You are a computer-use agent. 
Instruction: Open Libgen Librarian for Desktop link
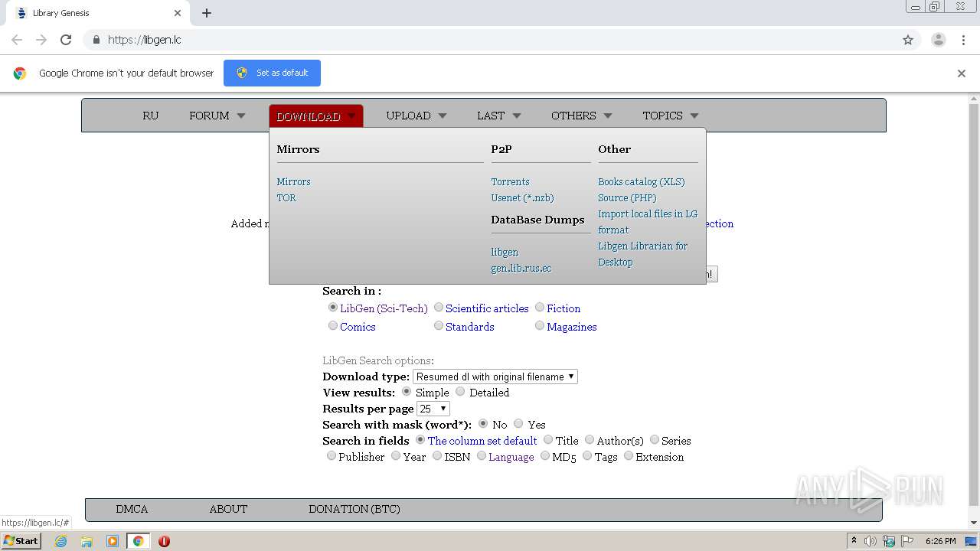[642, 254]
